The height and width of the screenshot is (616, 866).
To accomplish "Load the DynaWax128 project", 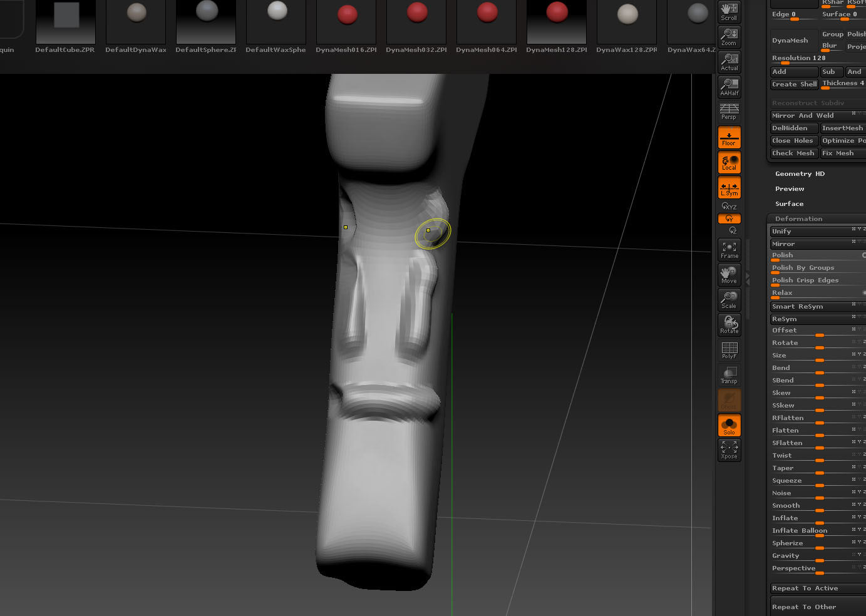I will point(627,27).
